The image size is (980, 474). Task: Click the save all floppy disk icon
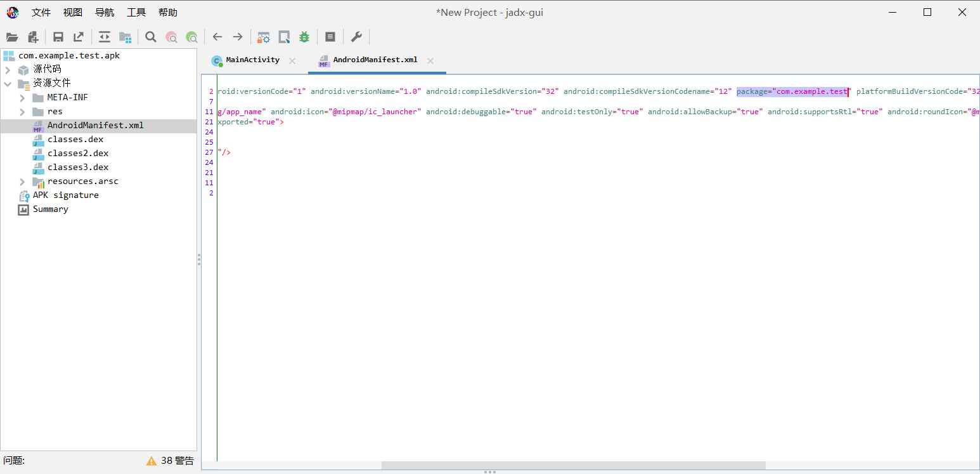[x=58, y=37]
